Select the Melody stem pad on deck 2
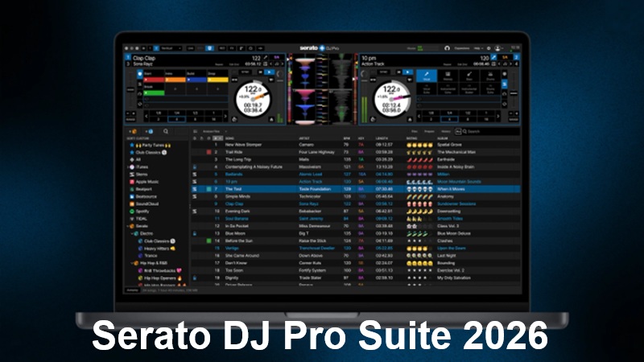The image size is (644, 362). click(x=448, y=76)
